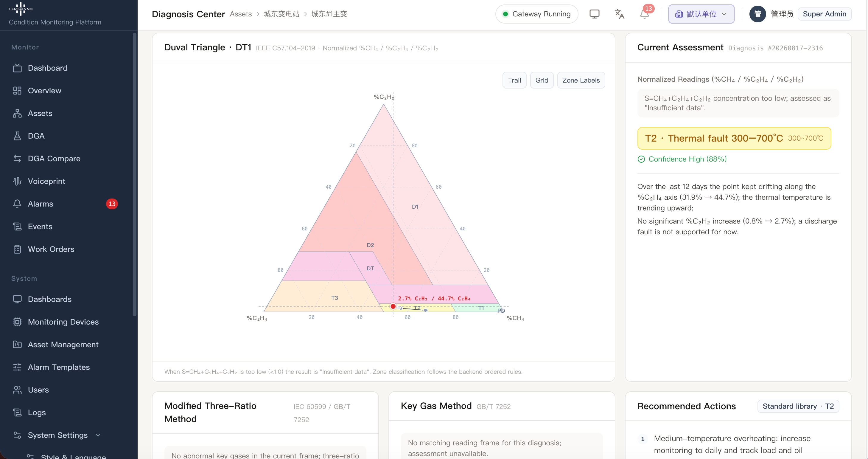This screenshot has width=868, height=459.
Task: Click the Standard library · T2 tag
Action: [798, 406]
